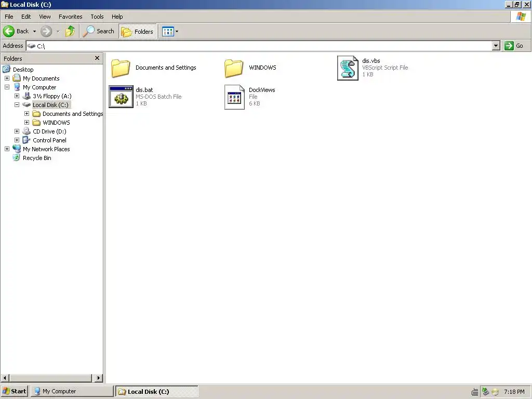Click the dis.vbs file name
Viewport: 532px width, 399px height.
[371, 61]
